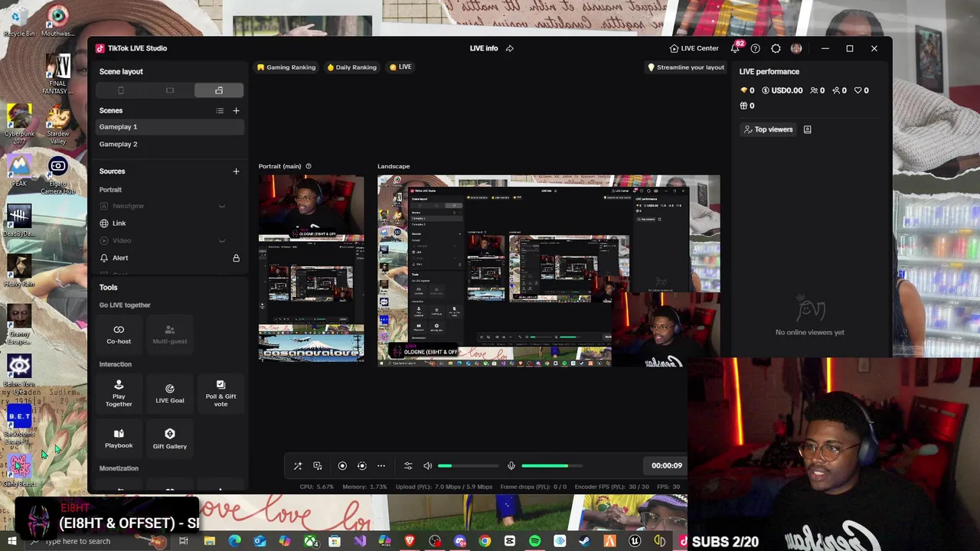Select the dual portrait and landscape layout
This screenshot has width=980, height=551.
pos(219,90)
